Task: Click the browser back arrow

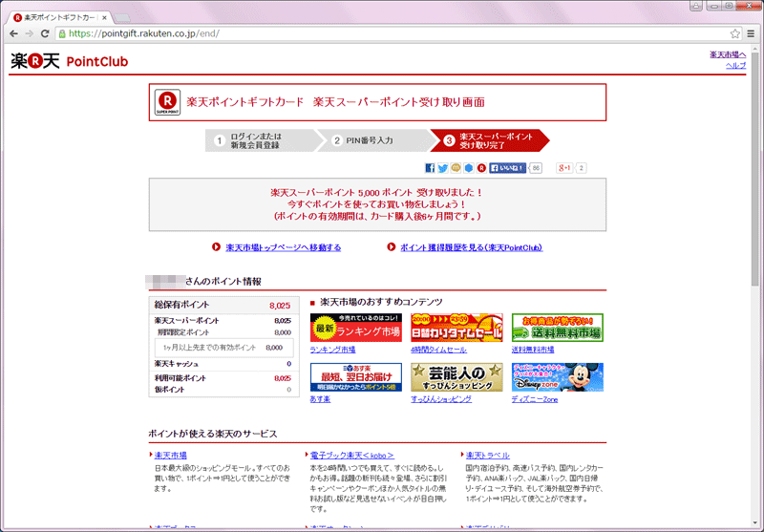Action: [13, 33]
